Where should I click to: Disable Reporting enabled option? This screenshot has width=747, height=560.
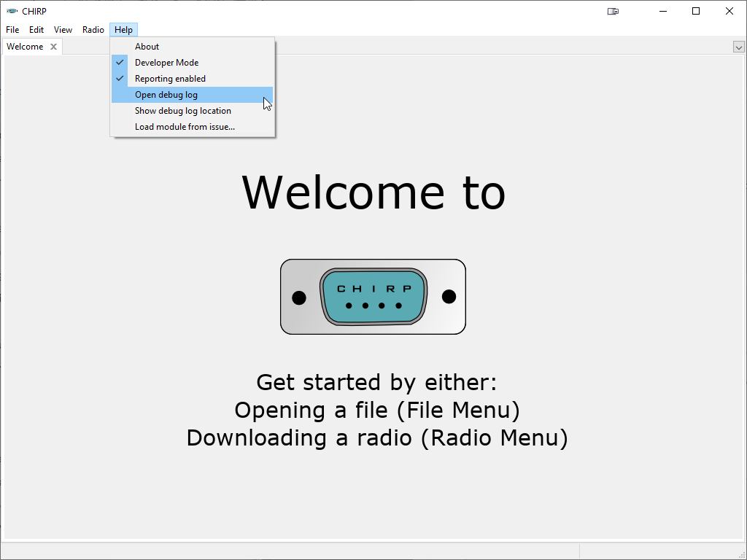point(192,79)
